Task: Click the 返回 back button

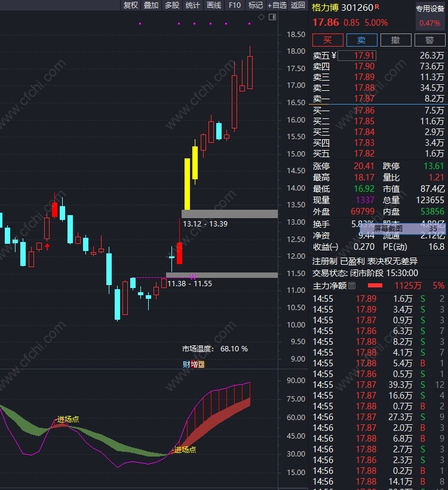Action: tap(297, 5)
